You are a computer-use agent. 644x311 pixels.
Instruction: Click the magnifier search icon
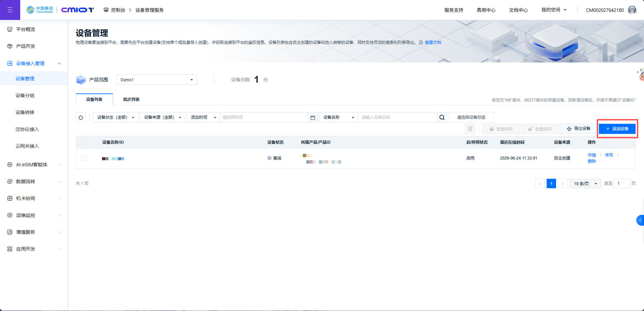click(442, 117)
